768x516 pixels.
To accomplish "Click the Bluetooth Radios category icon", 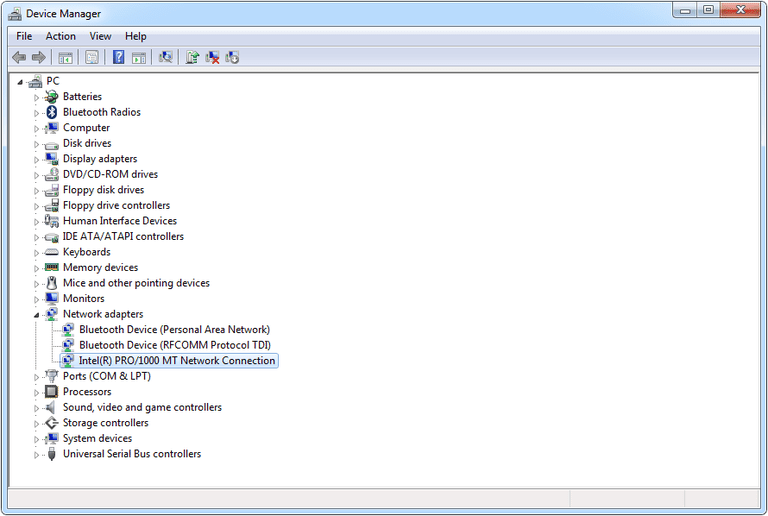I will [51, 112].
